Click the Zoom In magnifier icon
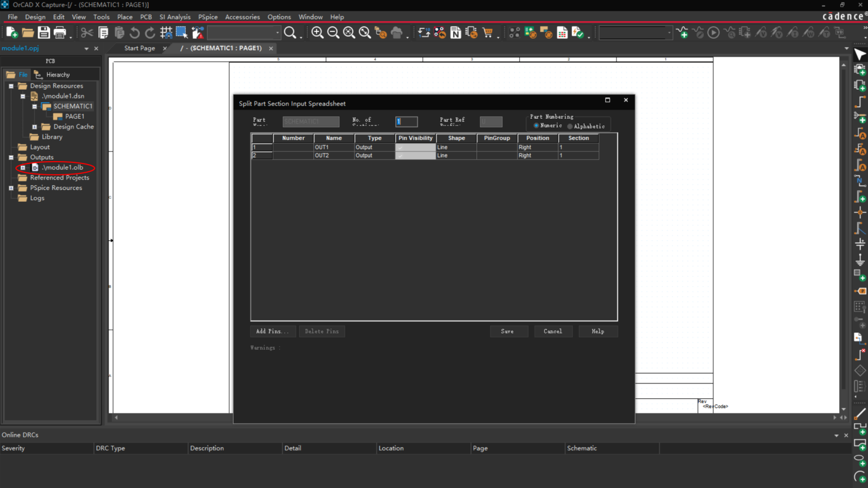This screenshot has height=488, width=868. pos(317,33)
